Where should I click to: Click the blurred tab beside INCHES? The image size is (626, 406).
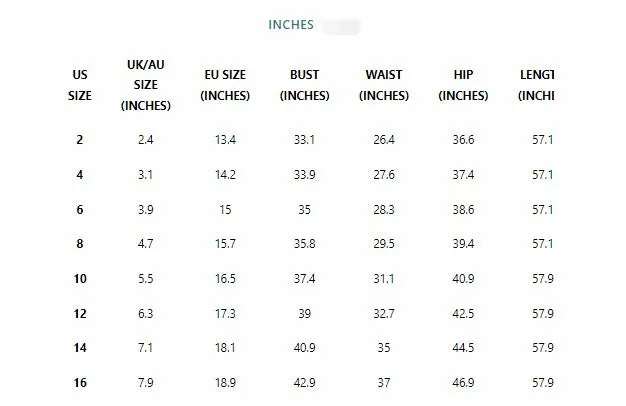341,24
